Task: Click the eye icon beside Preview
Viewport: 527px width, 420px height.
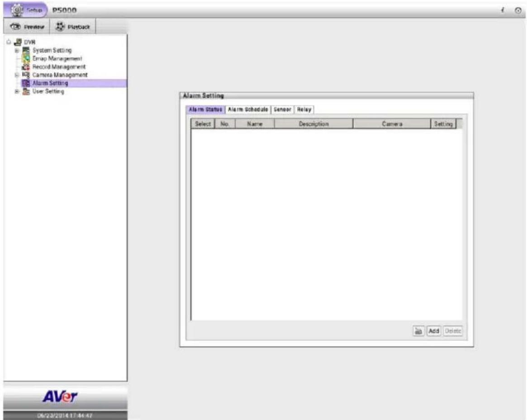Action: pyautogui.click(x=15, y=27)
